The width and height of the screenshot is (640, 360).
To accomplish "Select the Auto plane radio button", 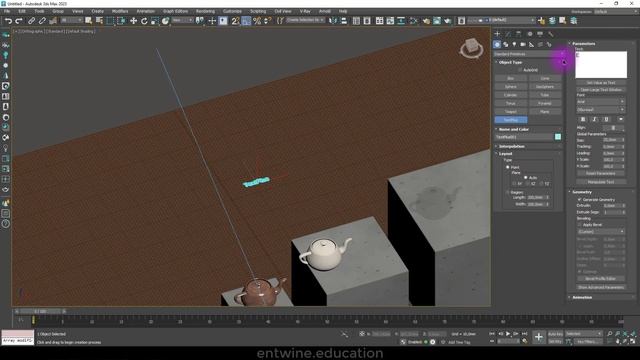I will [526, 178].
